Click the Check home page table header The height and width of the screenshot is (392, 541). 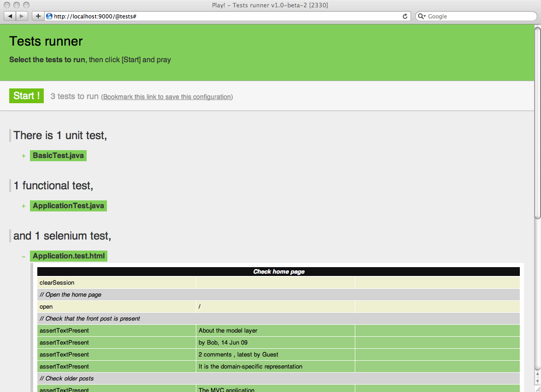(278, 272)
